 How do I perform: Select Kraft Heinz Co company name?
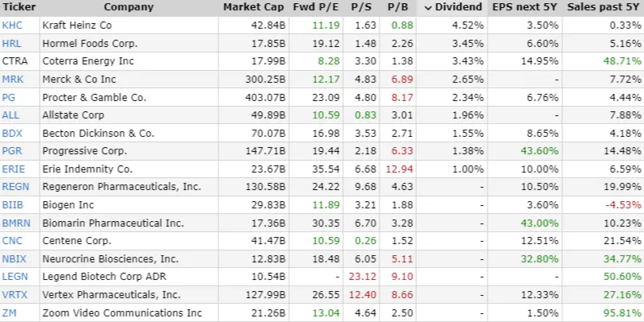click(77, 25)
